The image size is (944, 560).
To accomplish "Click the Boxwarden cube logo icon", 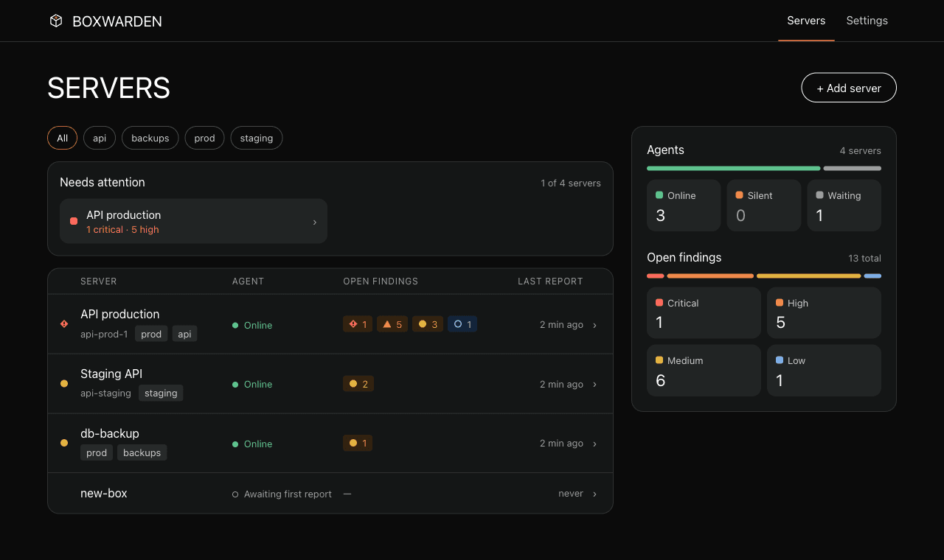I will [56, 21].
